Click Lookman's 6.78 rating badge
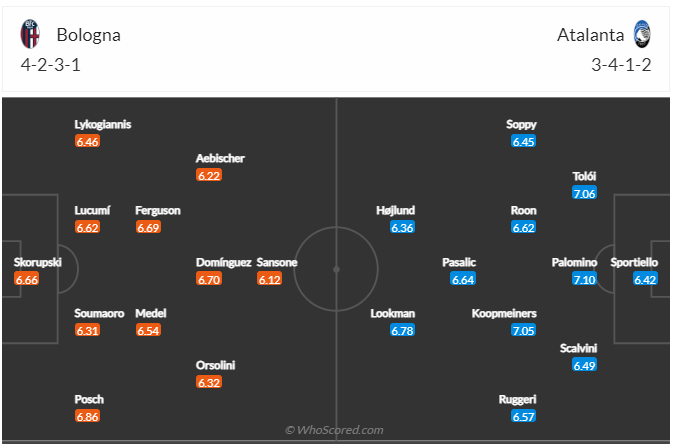 402,331
